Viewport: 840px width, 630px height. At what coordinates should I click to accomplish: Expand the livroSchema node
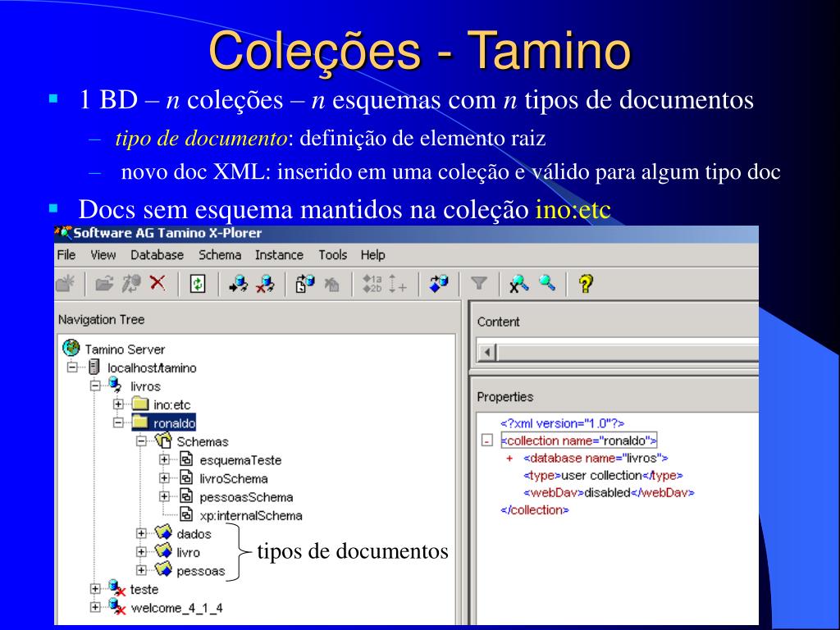tap(164, 478)
